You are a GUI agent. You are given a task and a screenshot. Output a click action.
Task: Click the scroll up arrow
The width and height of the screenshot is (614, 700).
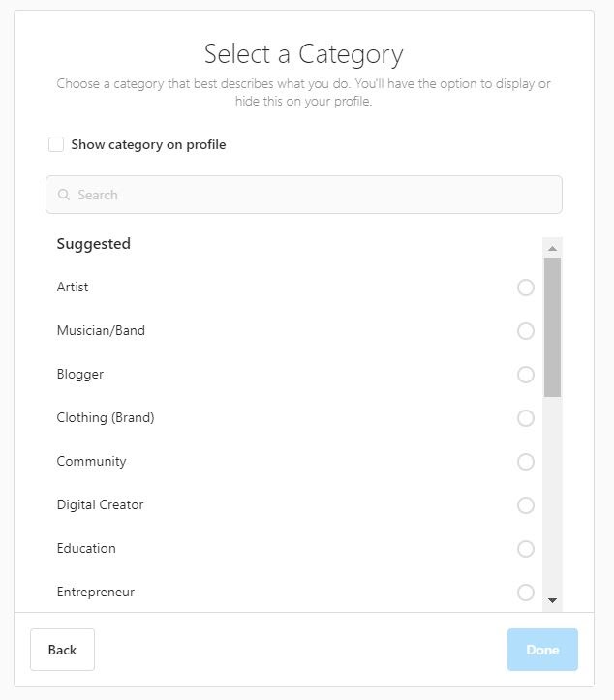pyautogui.click(x=552, y=247)
